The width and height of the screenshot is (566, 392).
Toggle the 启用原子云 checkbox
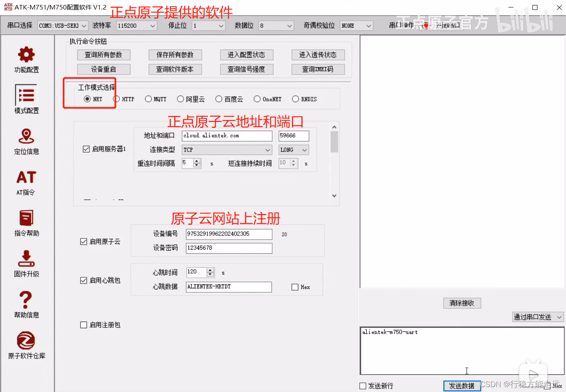click(83, 242)
